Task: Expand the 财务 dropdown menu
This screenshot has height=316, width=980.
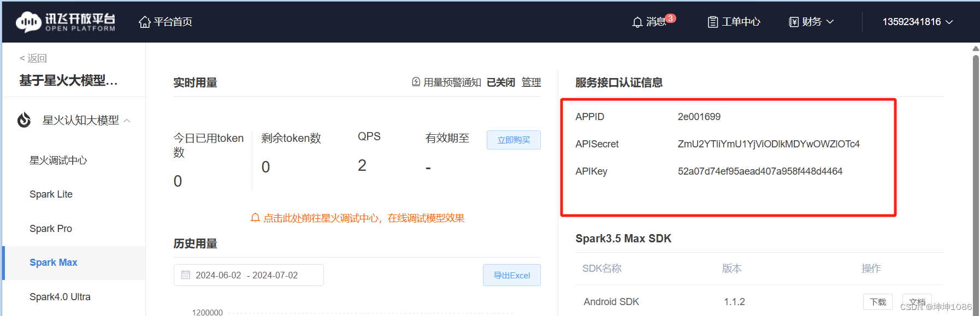Action: click(830, 22)
